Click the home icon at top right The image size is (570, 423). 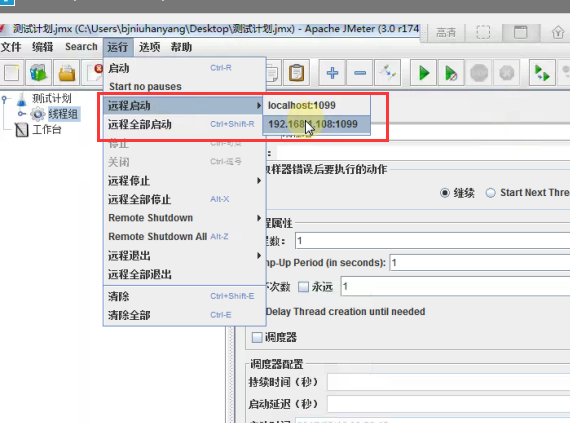coord(558,32)
